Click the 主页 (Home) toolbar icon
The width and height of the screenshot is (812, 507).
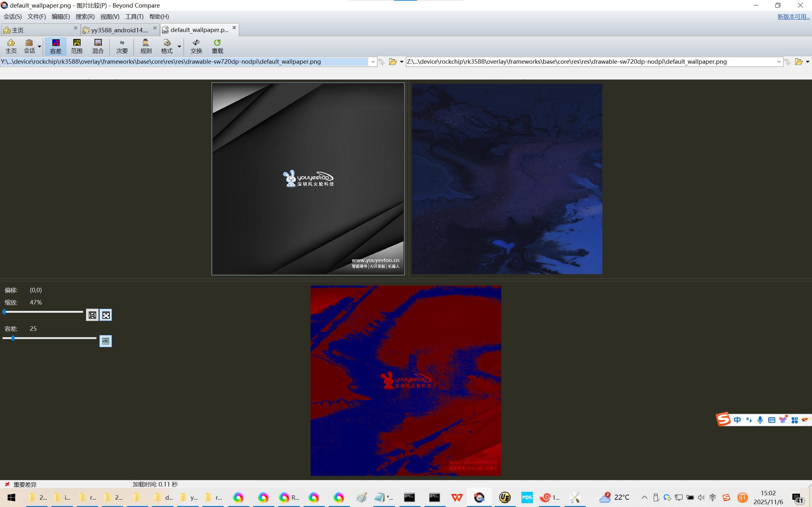click(11, 46)
